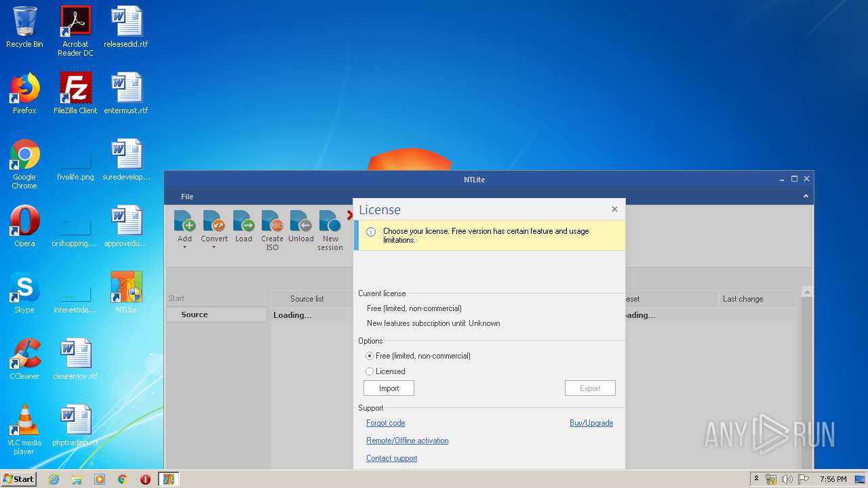Select the Source item in left panel
868x488 pixels.
click(x=216, y=314)
